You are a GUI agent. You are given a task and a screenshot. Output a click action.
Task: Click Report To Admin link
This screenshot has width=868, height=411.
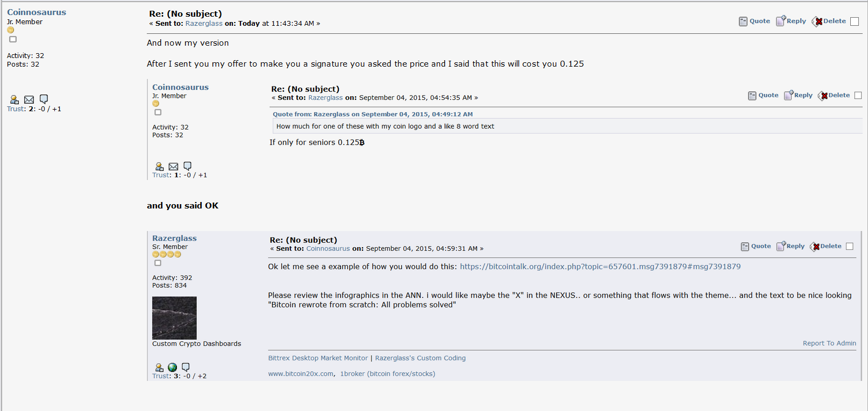(829, 343)
